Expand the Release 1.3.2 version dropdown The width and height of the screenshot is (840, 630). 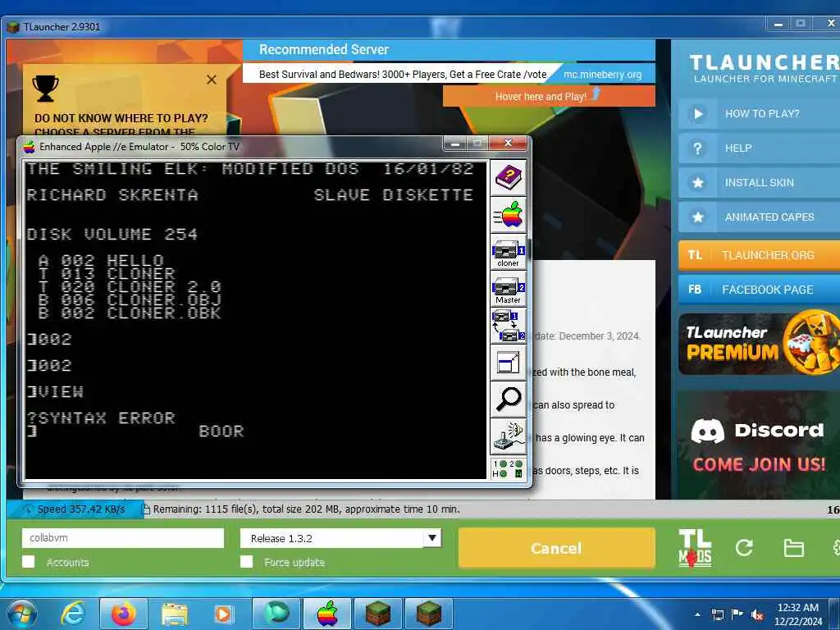(x=432, y=538)
